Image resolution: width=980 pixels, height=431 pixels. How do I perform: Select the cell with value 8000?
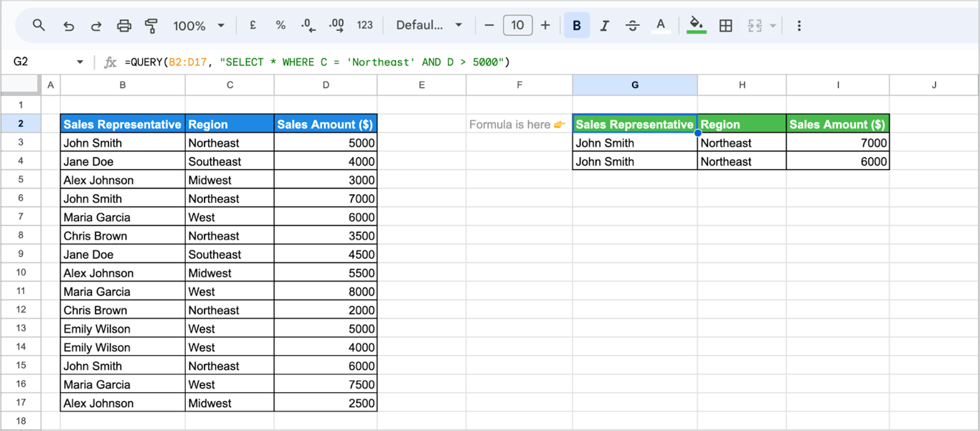(x=326, y=292)
